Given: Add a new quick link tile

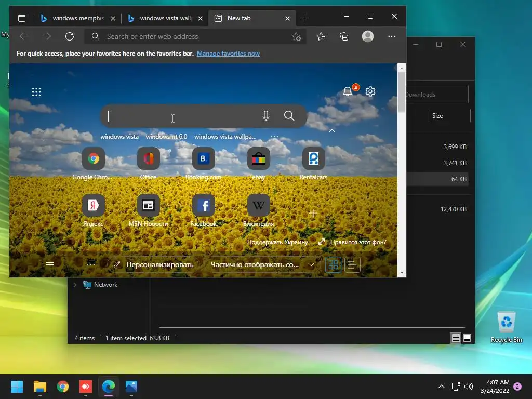Looking at the screenshot, I should coord(313,213).
